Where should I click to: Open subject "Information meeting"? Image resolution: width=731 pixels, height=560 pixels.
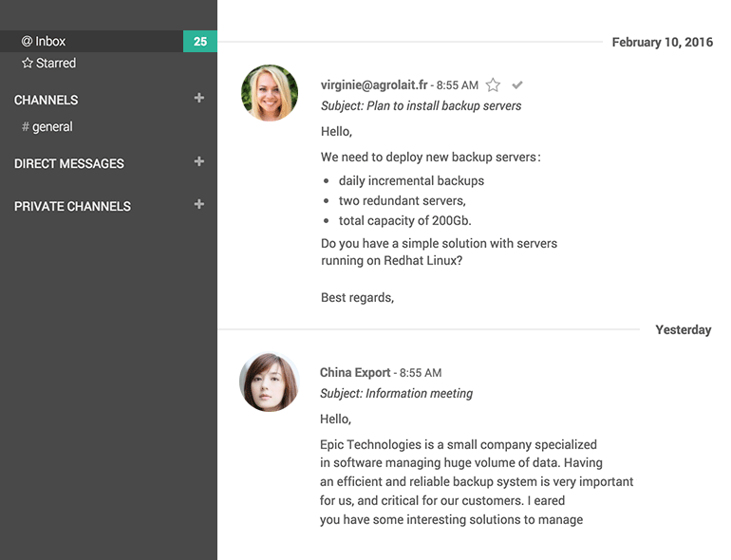point(396,393)
